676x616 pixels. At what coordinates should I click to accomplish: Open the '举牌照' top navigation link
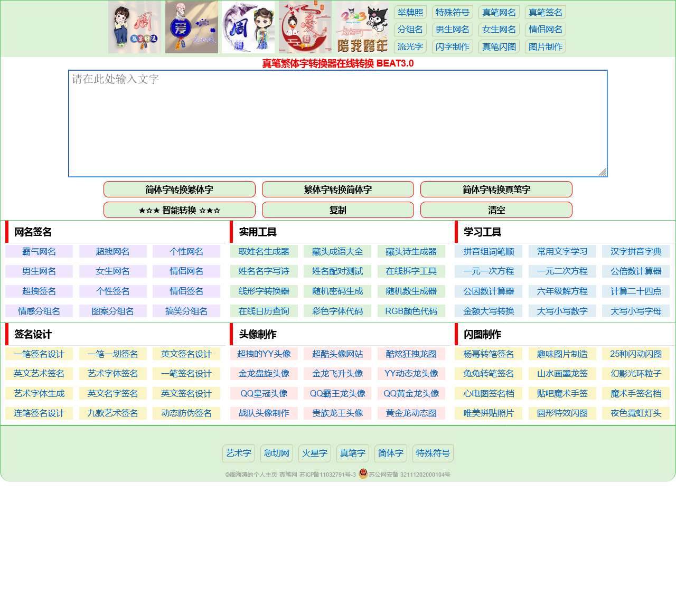pos(410,12)
